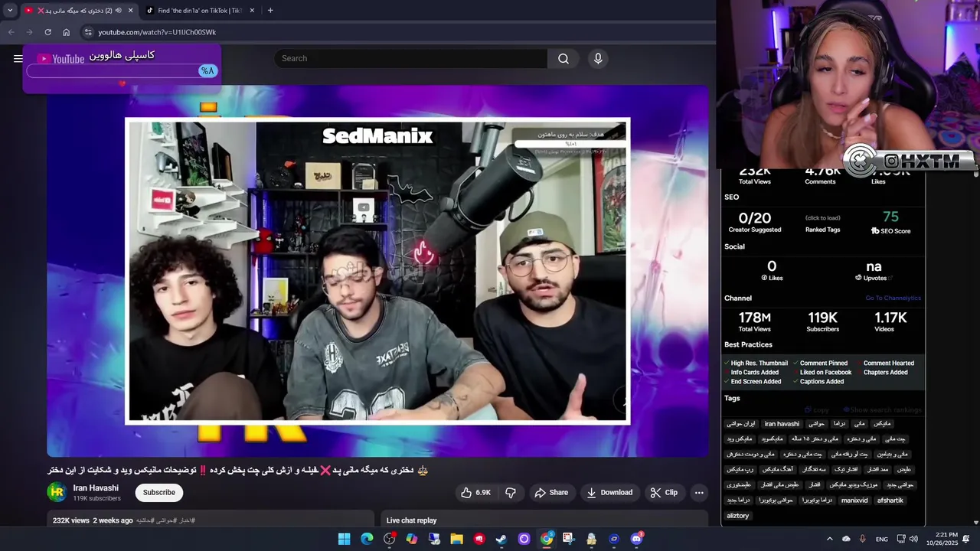Click Iran Havashi channel name

point(96,488)
